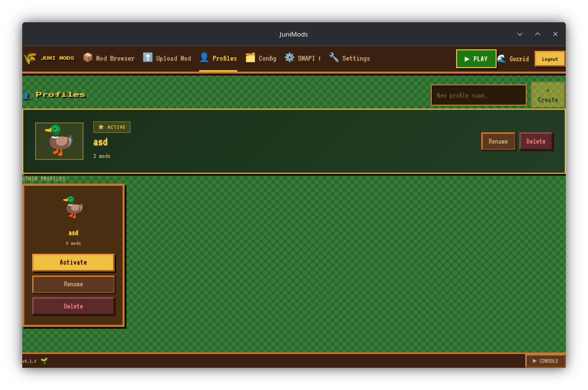Click the Create profile button
The height and width of the screenshot is (390, 588).
coord(548,95)
